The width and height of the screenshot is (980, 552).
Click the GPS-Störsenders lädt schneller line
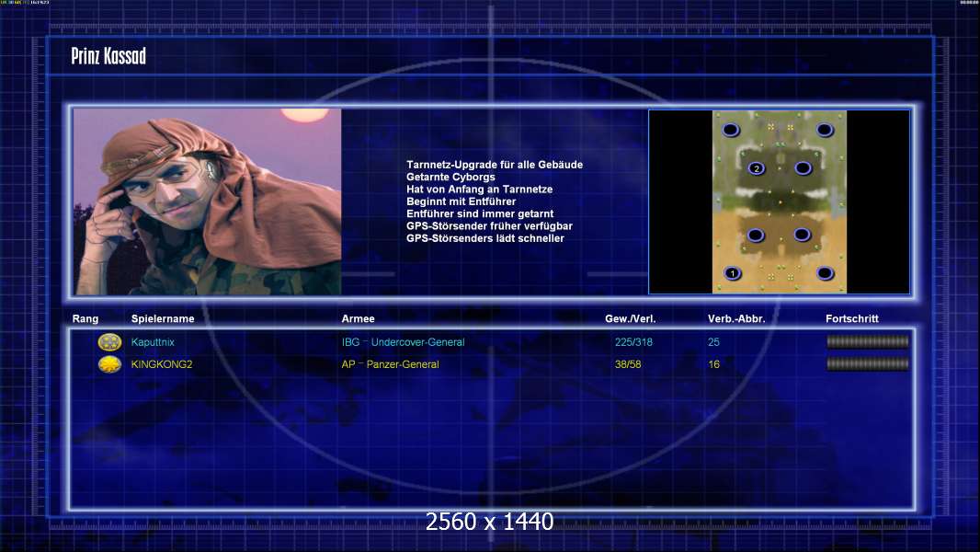tap(485, 238)
